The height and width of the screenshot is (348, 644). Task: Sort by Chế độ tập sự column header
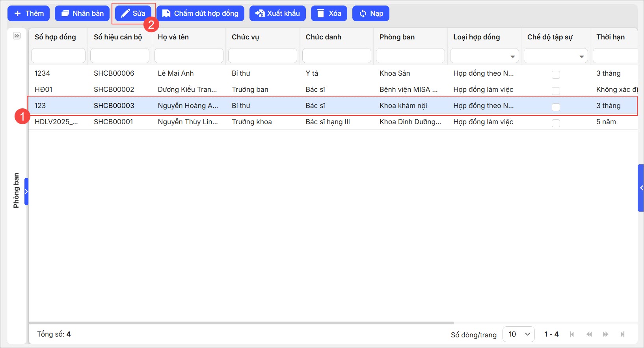point(550,37)
